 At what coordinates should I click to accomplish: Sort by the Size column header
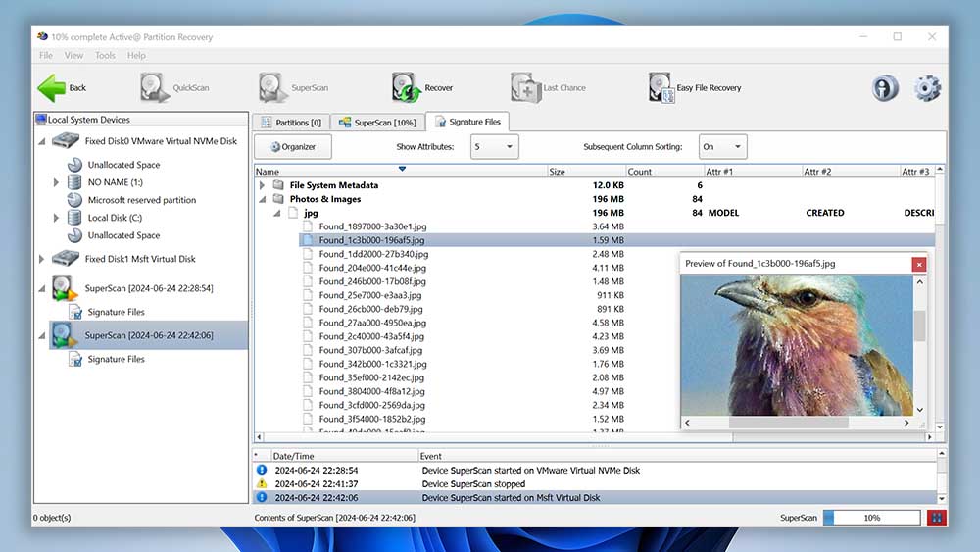pyautogui.click(x=586, y=172)
